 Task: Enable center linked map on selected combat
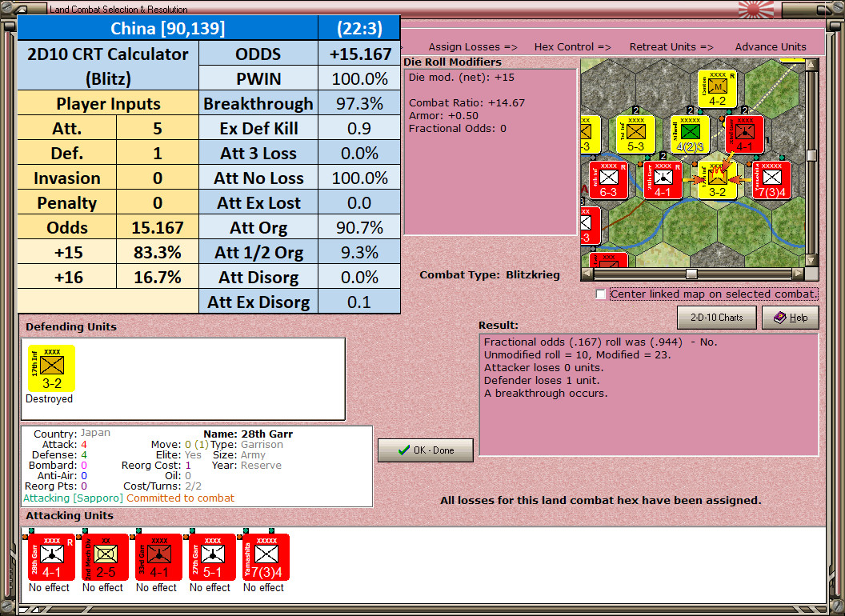[601, 294]
